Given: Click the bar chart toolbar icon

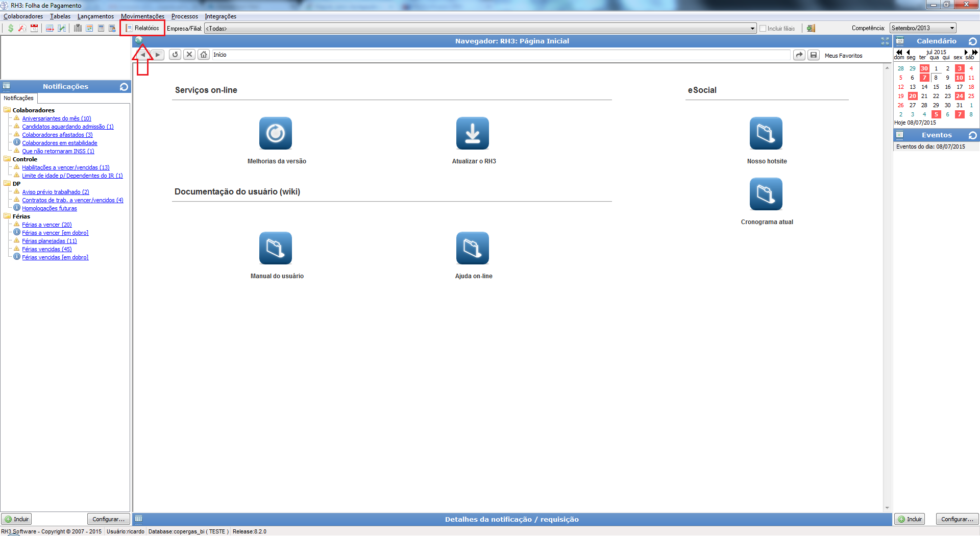Looking at the screenshot, I should (78, 28).
